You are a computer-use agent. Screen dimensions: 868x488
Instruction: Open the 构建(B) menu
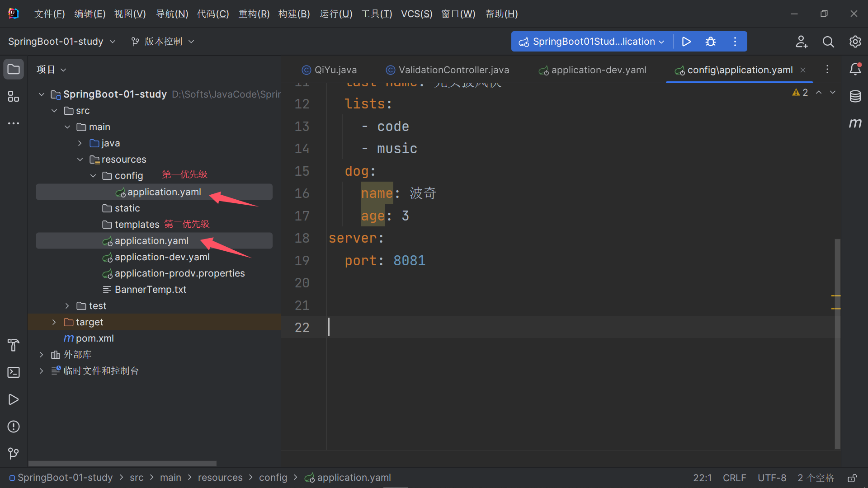tap(294, 14)
